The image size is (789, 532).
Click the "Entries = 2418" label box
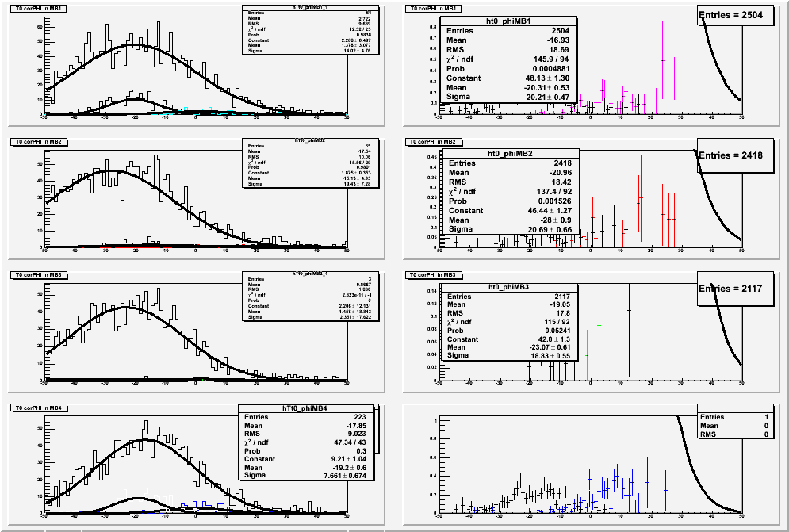[x=736, y=155]
